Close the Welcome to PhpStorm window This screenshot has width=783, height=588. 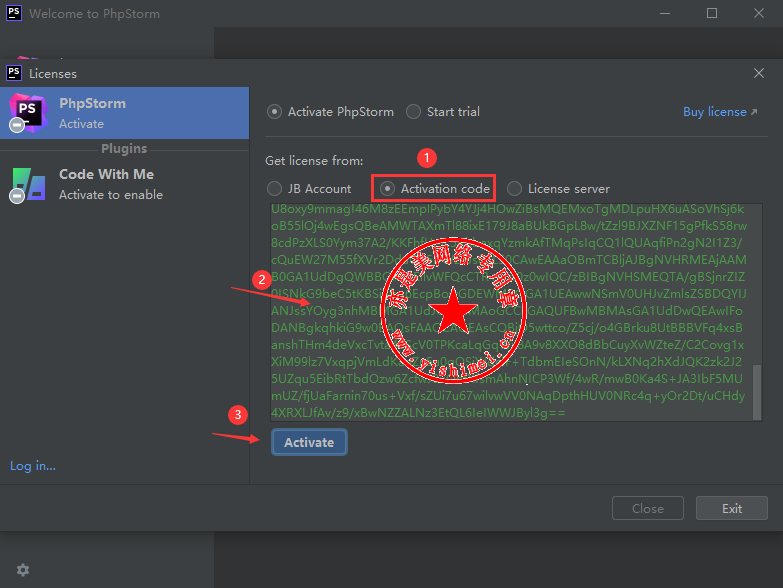(759, 13)
